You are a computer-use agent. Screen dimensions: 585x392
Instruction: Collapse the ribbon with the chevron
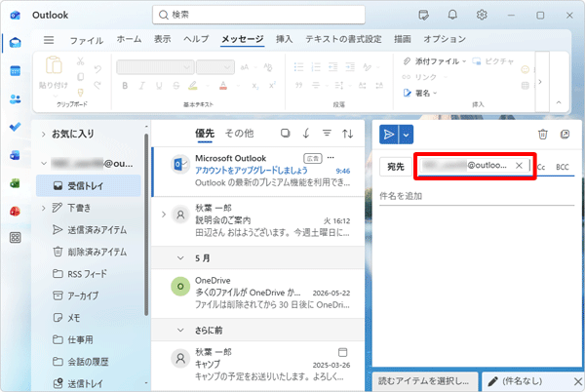point(559,102)
